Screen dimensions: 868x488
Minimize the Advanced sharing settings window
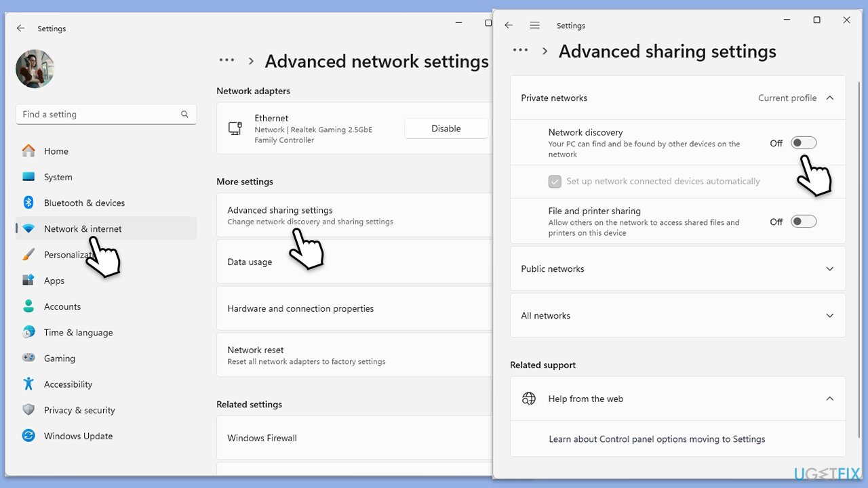click(x=787, y=20)
